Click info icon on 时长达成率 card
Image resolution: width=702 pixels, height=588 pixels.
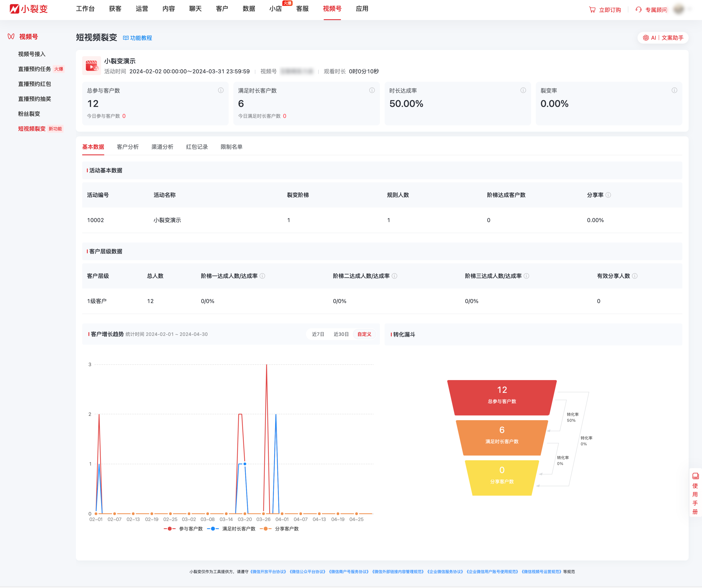(523, 90)
